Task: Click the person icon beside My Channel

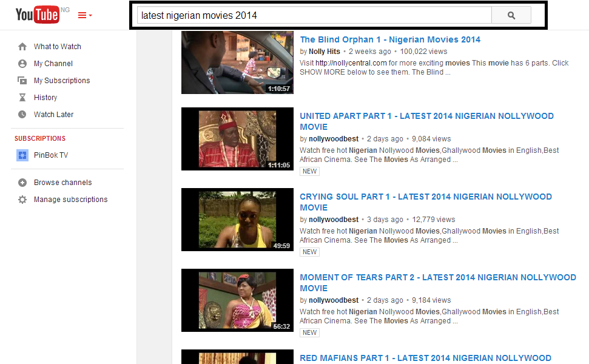Action: [x=22, y=64]
